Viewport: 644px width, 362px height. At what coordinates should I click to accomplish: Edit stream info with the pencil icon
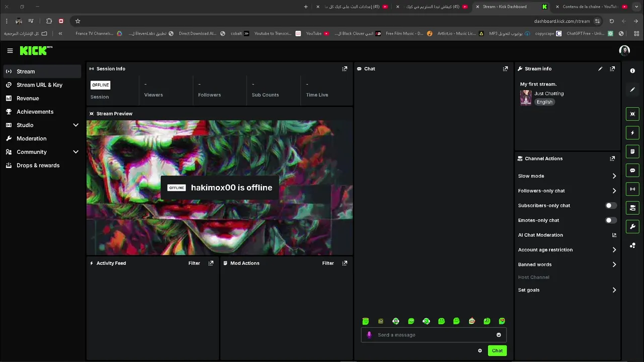600,69
